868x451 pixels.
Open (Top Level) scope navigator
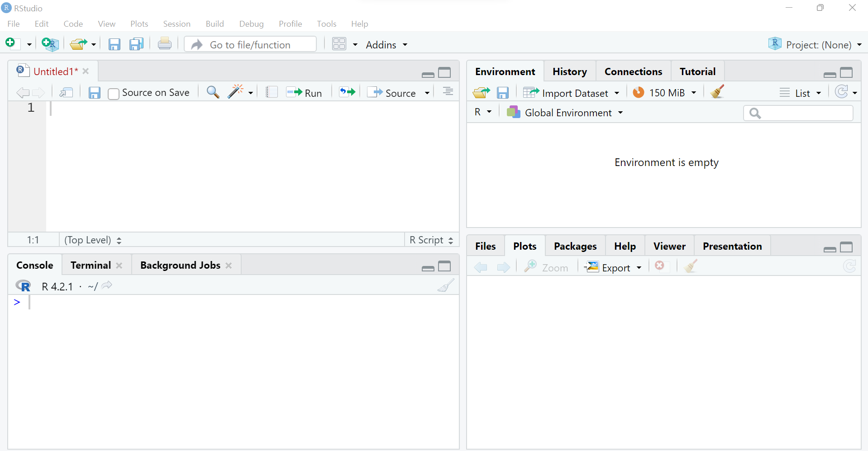click(x=93, y=240)
